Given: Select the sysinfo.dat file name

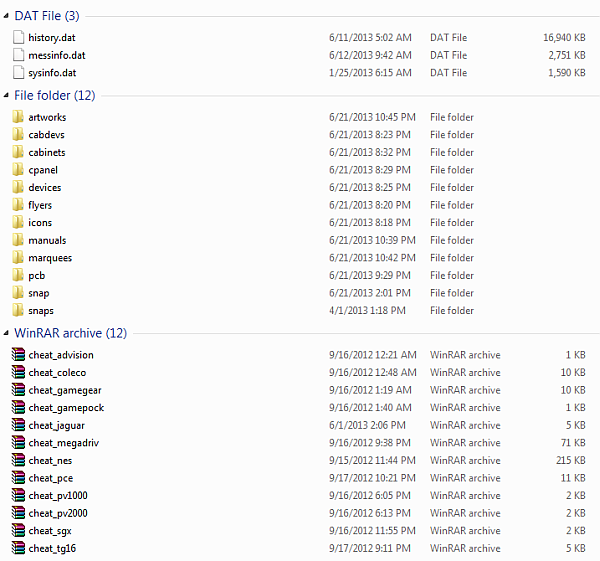Looking at the screenshot, I should 52,73.
